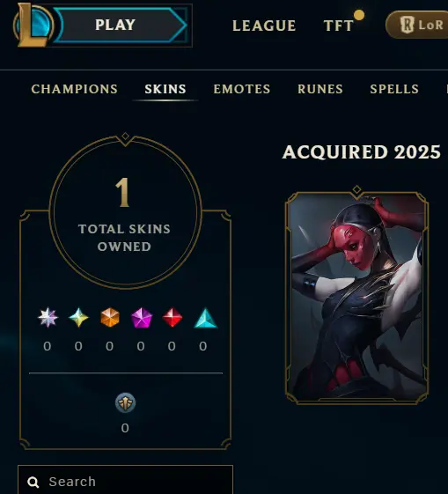Click the Legacy skins emblem icon
Viewport: 448px width, 494px height.
[x=125, y=402]
